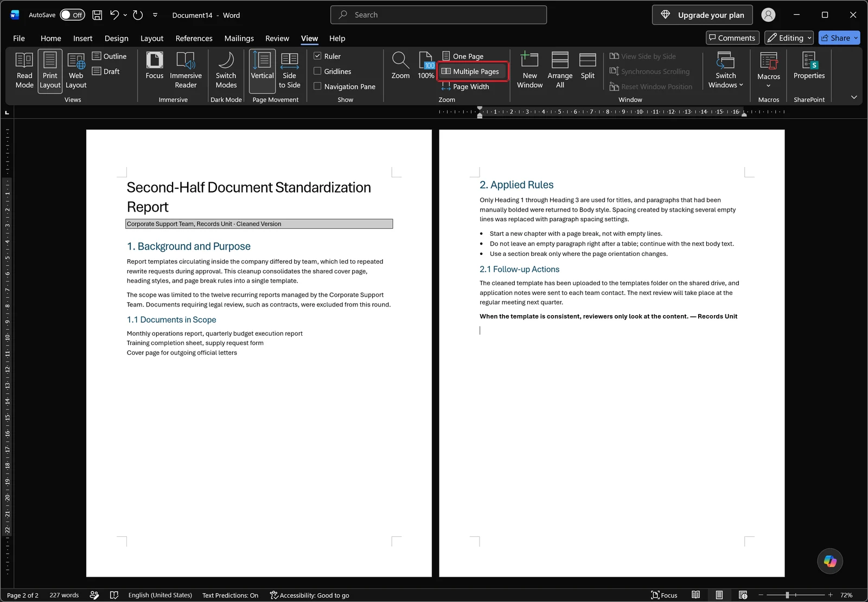Switch to the References tab
Viewport: 868px width, 602px height.
[194, 39]
